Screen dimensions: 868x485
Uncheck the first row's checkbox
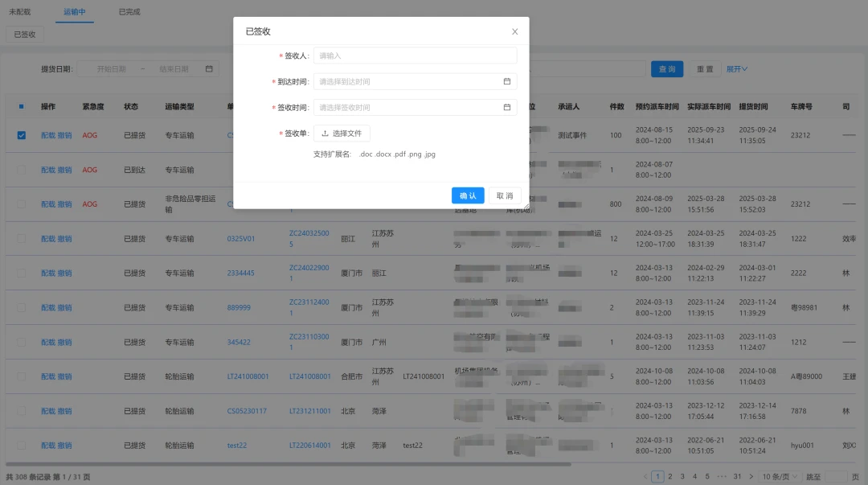(x=20, y=134)
